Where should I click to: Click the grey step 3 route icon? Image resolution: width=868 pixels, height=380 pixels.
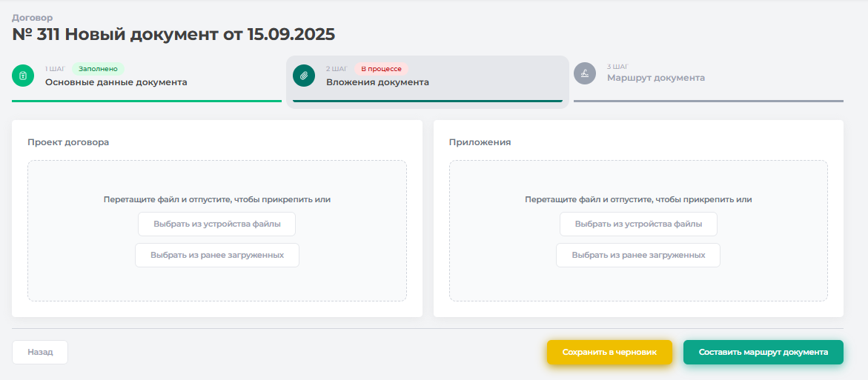point(585,73)
